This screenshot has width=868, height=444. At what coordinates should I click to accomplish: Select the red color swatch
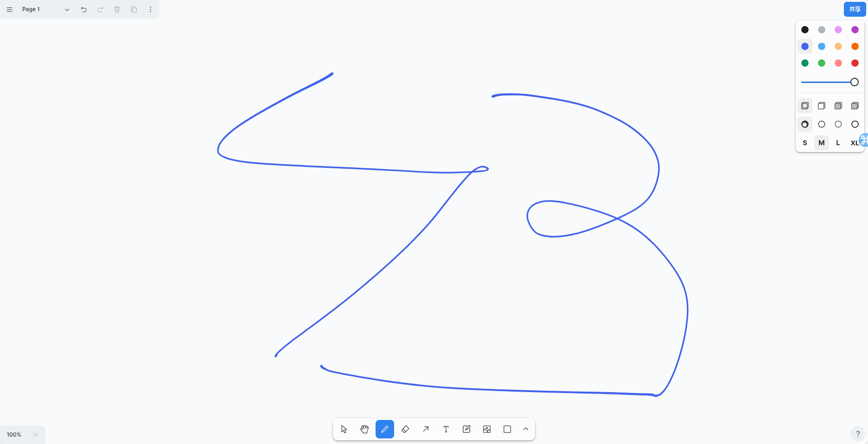(855, 63)
